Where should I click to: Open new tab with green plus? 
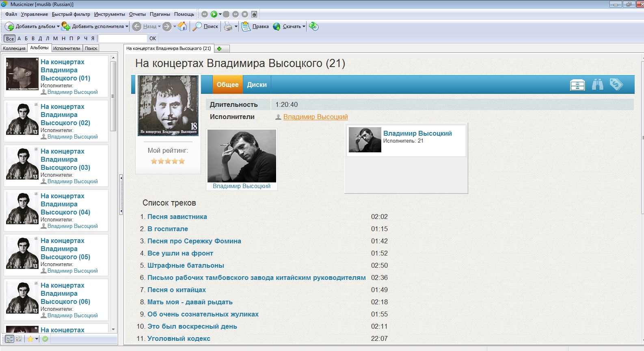pyautogui.click(x=219, y=49)
